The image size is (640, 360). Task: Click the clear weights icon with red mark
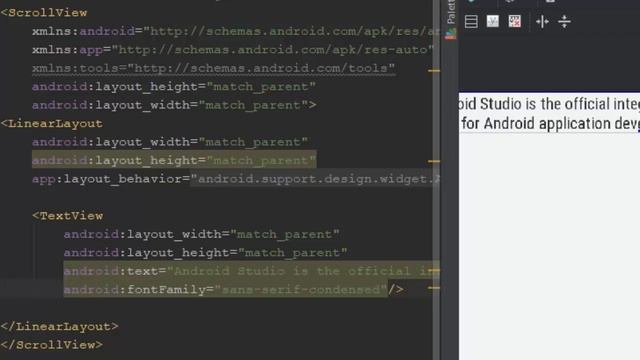515,21
